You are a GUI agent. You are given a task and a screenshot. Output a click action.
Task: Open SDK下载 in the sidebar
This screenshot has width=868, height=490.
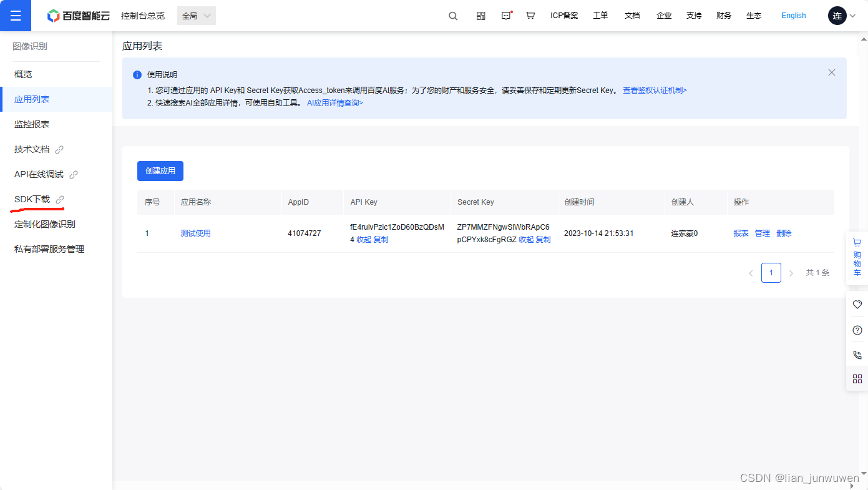point(32,199)
